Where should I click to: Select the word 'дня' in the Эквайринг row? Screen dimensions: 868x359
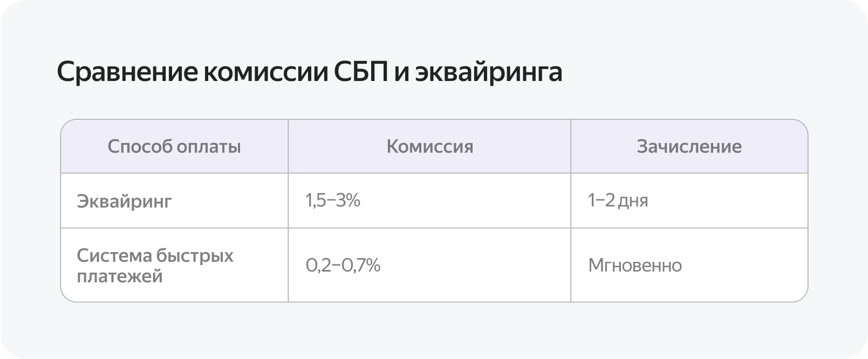[633, 201]
